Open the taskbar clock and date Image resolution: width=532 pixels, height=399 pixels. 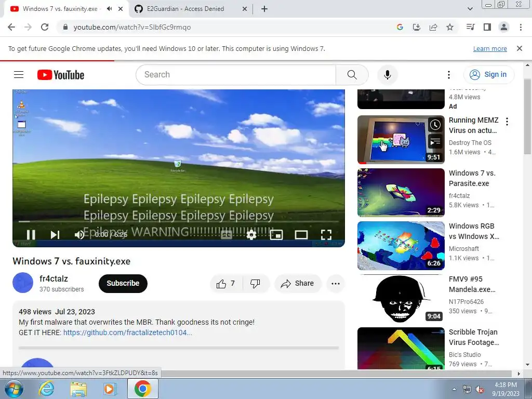pyautogui.click(x=506, y=389)
